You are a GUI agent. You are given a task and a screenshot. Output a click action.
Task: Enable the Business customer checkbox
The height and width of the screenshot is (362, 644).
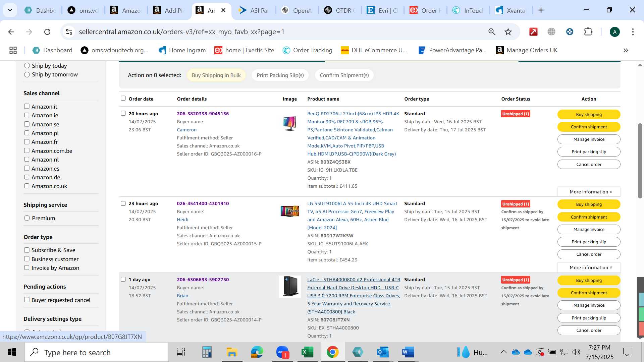coord(27,259)
